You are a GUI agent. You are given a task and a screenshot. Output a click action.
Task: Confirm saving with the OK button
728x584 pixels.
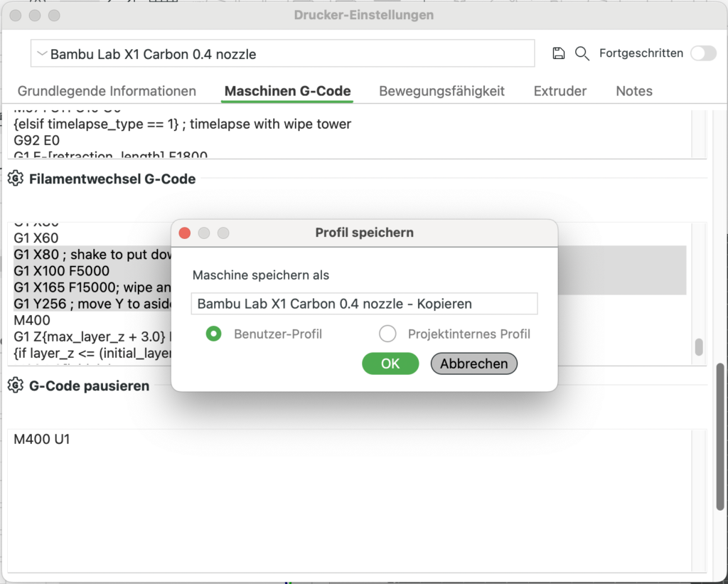point(390,363)
